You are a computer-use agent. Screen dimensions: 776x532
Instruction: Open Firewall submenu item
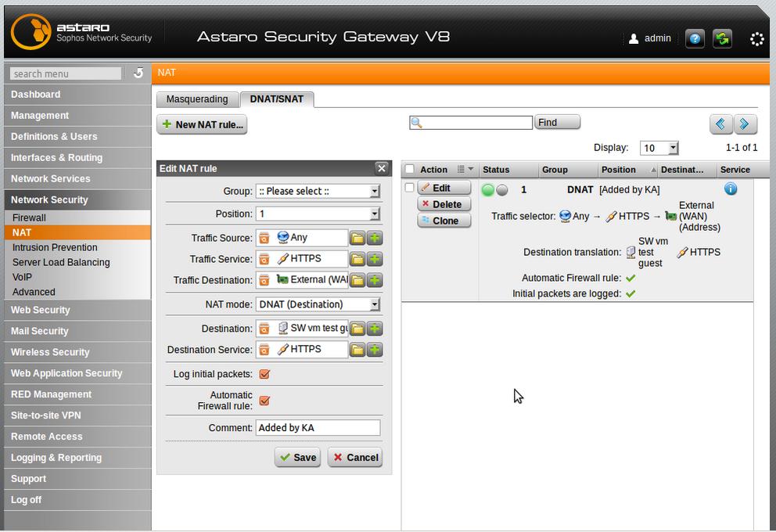[77, 217]
